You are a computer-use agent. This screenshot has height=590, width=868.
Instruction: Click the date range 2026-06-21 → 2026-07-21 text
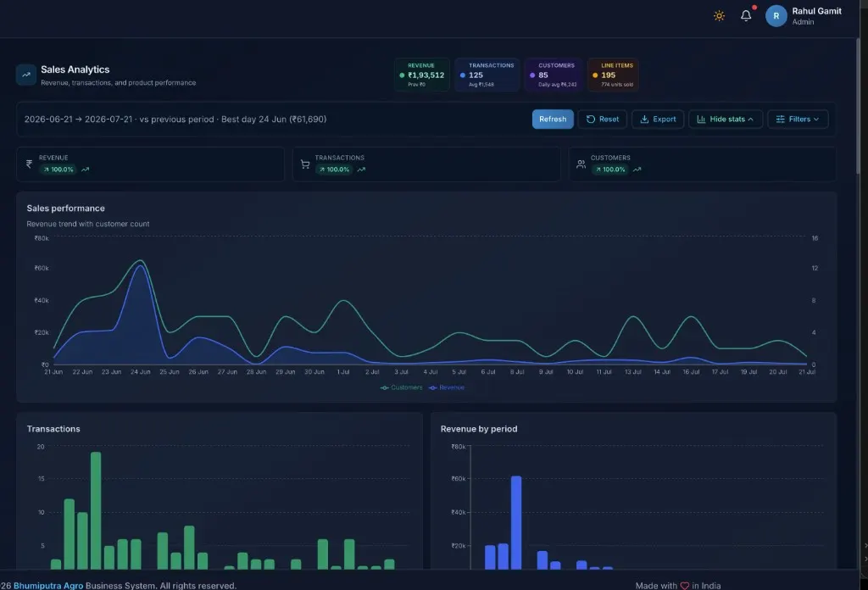(x=78, y=119)
